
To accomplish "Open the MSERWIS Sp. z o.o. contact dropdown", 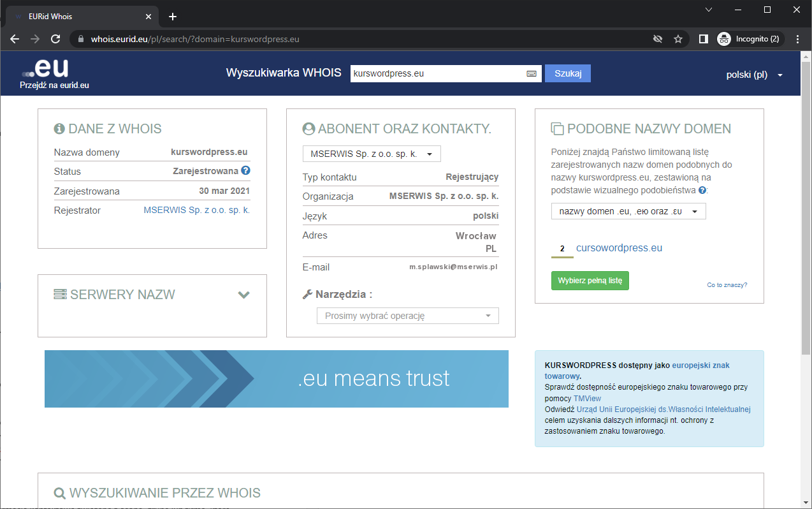I will [x=371, y=154].
